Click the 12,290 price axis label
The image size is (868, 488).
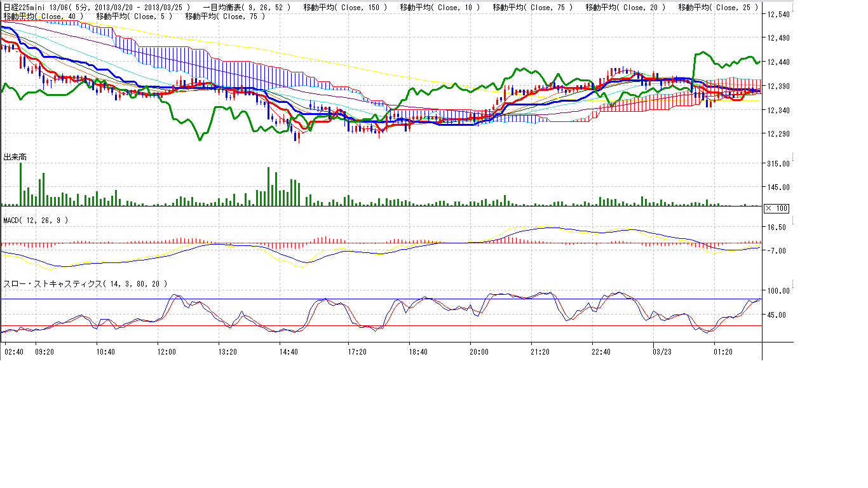[x=778, y=134]
